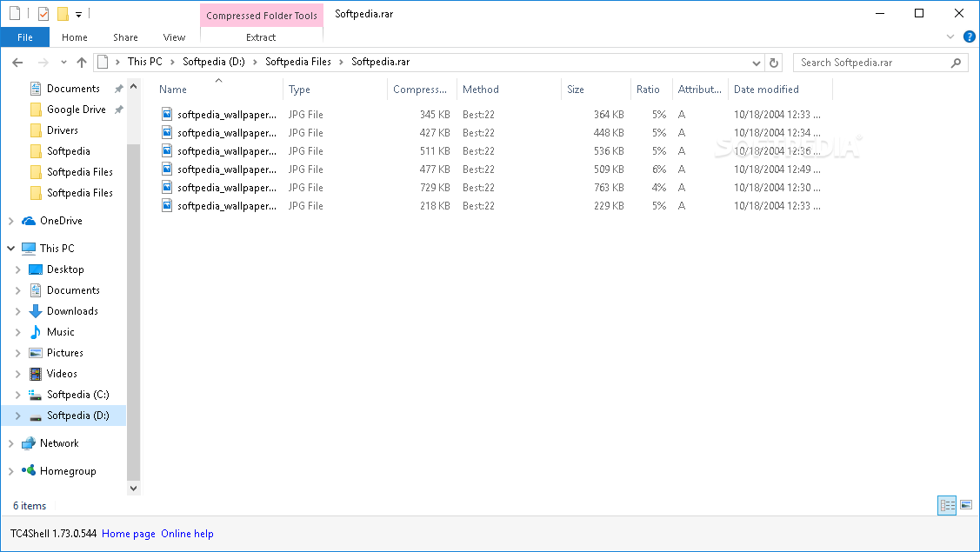Screen dimensions: 980x552
Task: Select the This PC computer icon
Action: point(29,248)
